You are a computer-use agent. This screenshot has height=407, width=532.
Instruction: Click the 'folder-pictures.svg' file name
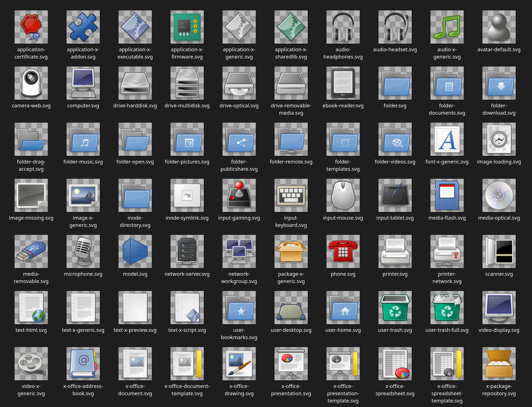tap(187, 162)
